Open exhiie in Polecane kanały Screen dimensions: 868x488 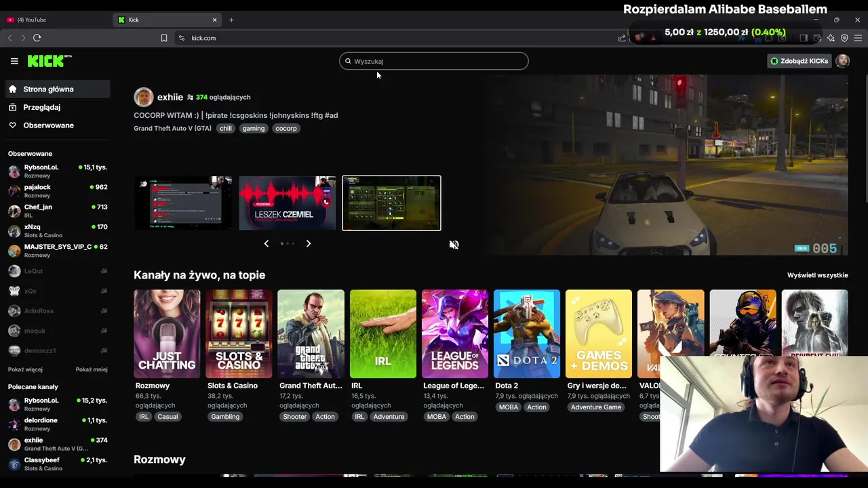coord(58,444)
